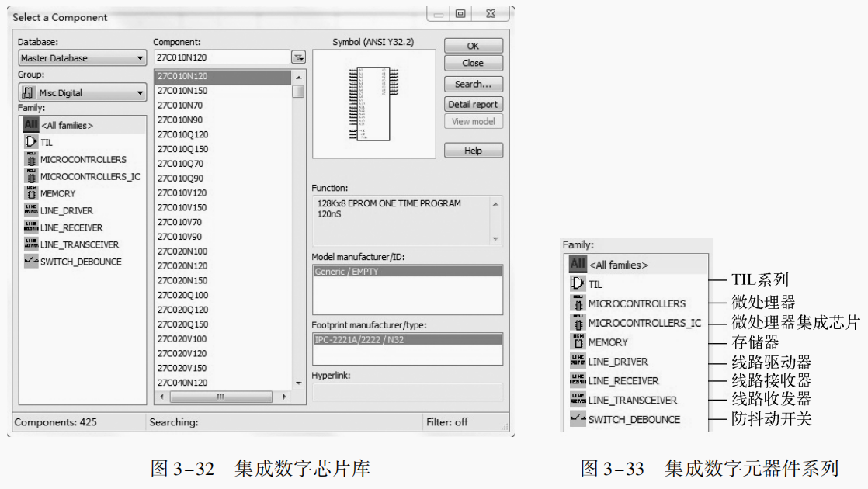Click the Help button
868x489 pixels.
(473, 150)
